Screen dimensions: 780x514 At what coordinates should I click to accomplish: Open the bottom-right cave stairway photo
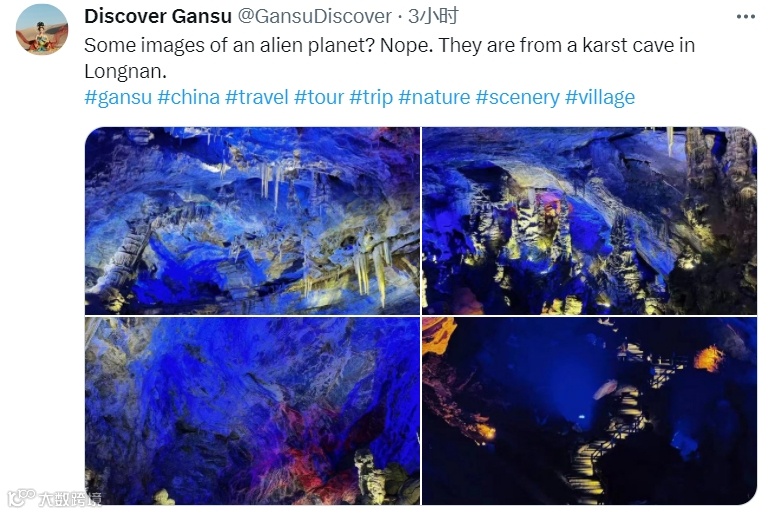(x=589, y=411)
